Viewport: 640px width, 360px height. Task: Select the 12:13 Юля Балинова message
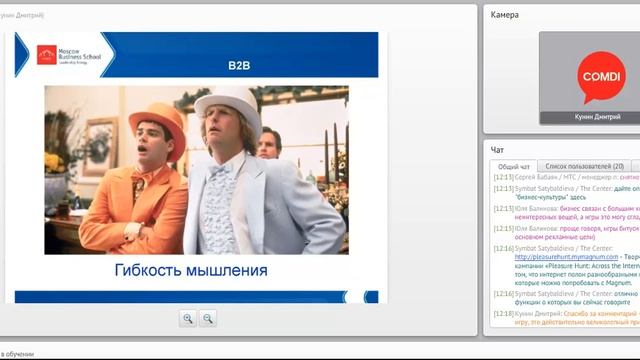click(x=567, y=213)
